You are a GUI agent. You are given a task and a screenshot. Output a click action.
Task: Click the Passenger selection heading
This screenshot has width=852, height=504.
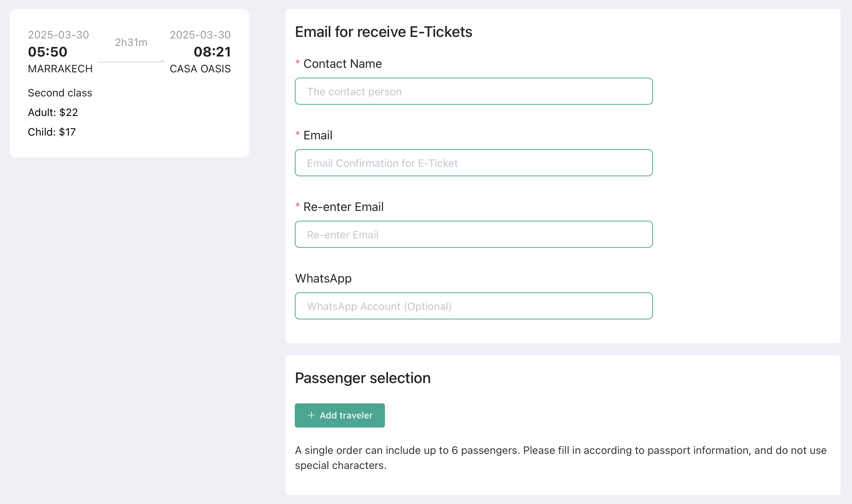[363, 378]
